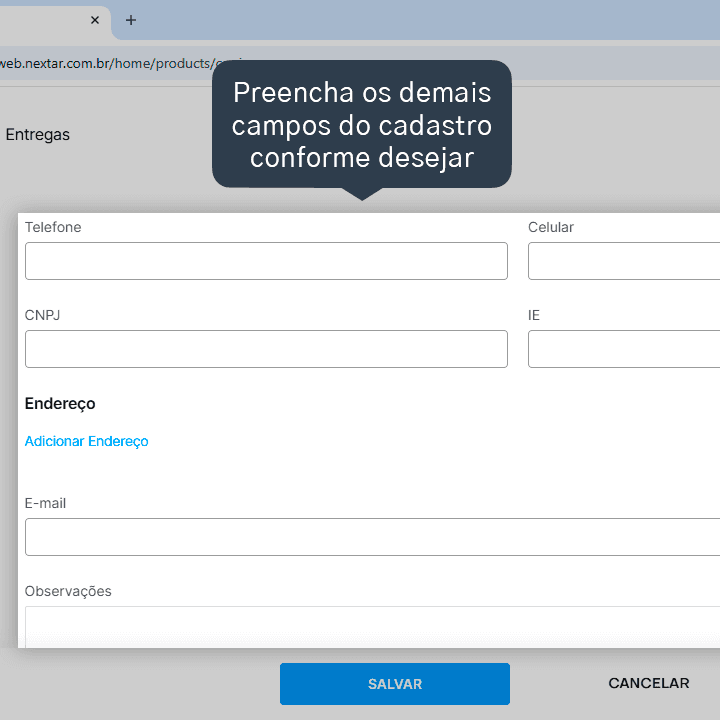Click the Telefone field label
The height and width of the screenshot is (720, 720).
click(x=53, y=227)
